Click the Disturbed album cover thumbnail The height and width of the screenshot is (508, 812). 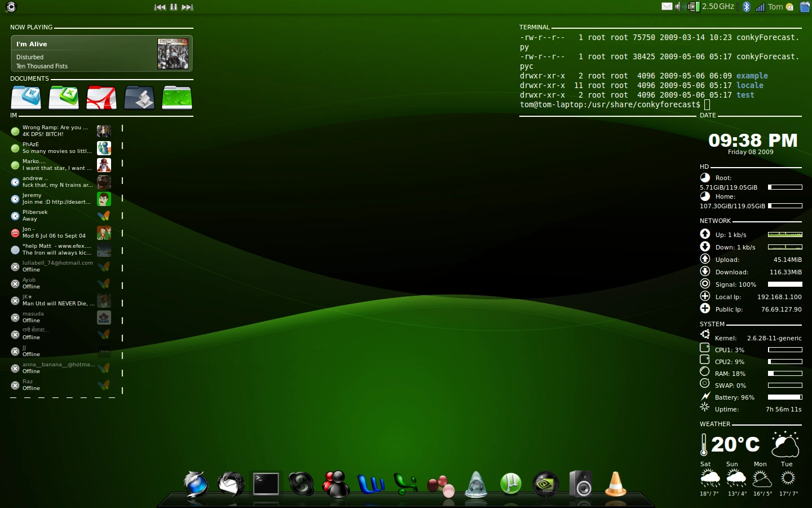coord(173,54)
